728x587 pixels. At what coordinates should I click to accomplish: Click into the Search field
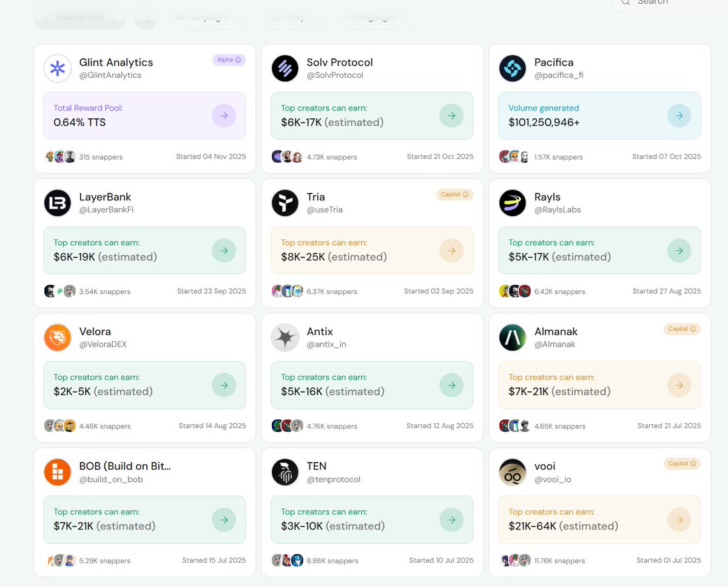(670, 4)
